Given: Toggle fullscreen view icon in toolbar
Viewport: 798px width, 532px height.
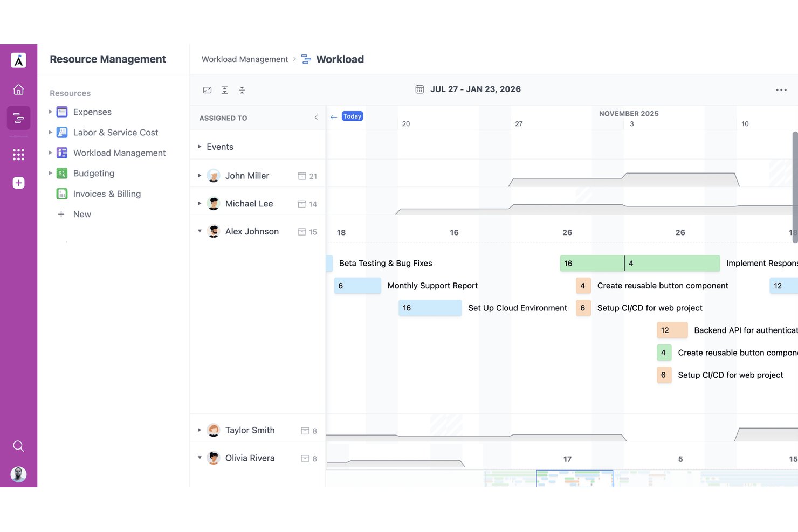Looking at the screenshot, I should (207, 90).
